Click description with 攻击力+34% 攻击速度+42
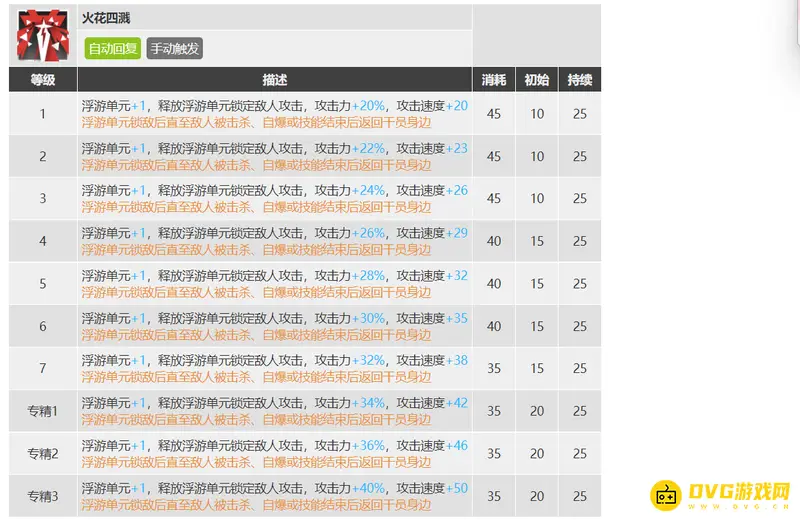800x521 pixels. click(274, 411)
